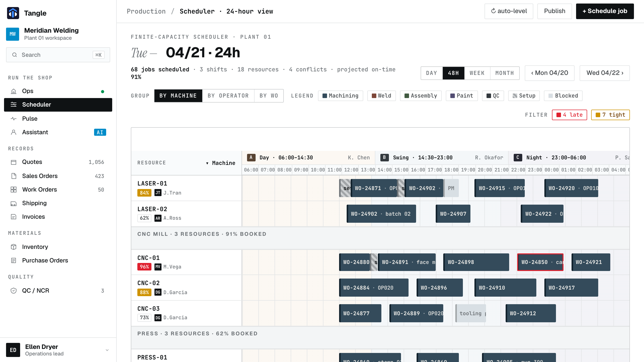Switch to 48H view
The image size is (644, 362).
click(453, 73)
